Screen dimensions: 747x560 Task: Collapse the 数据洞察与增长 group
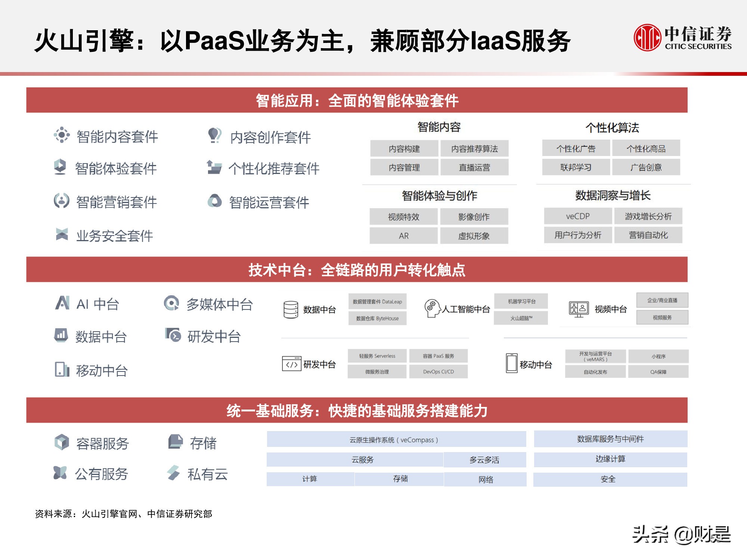tap(613, 195)
